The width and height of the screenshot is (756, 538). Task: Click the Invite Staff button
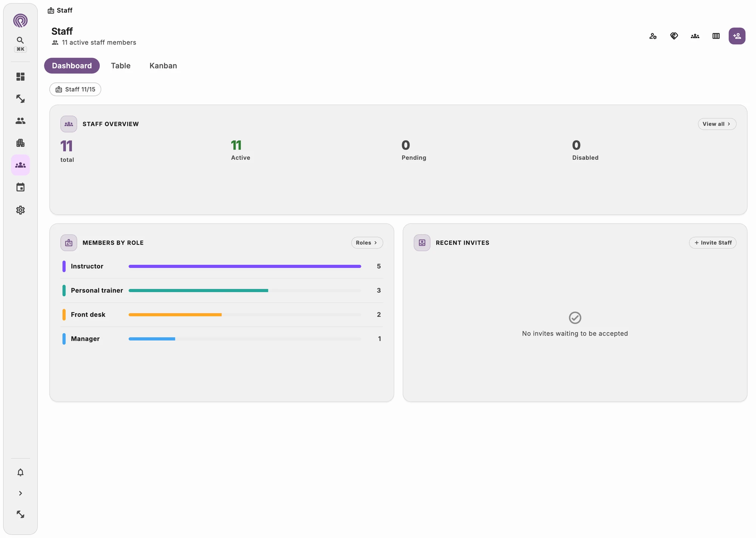pos(713,243)
